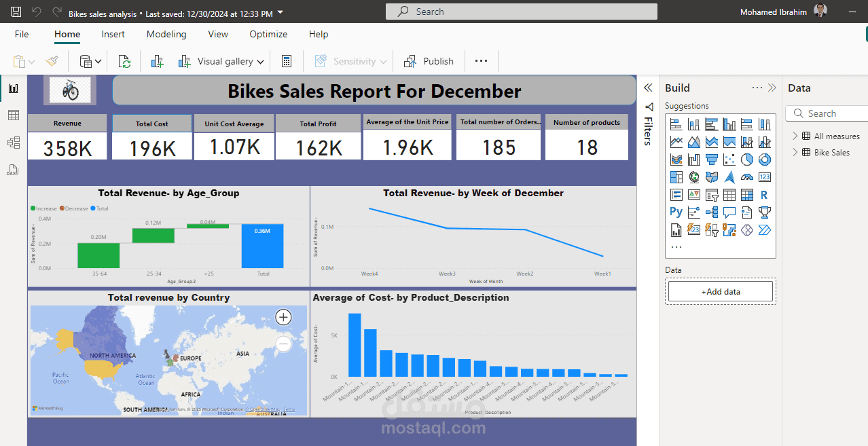
Task: Click the Refresh icon on the toolbar
Action: 124,61
